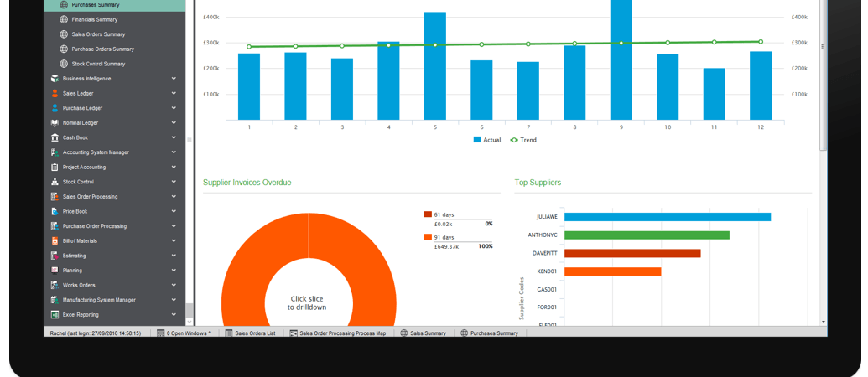The image size is (868, 377).
Task: Expand the Stock Control chevron
Action: 174,182
